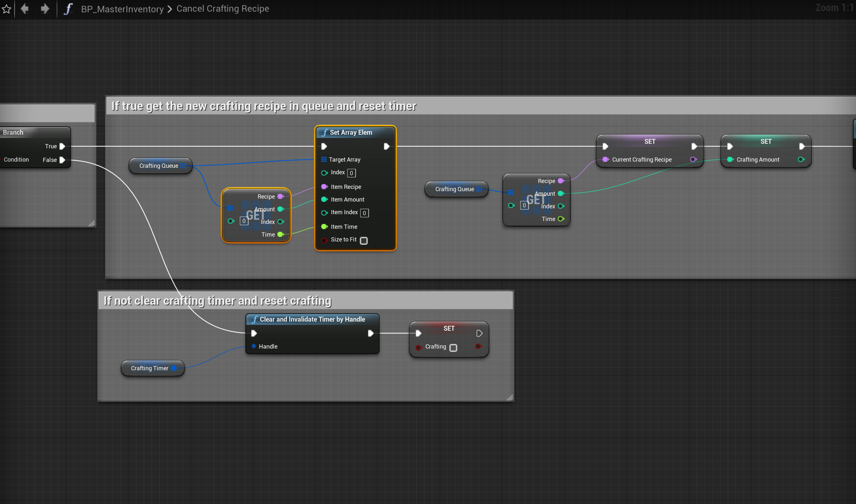Viewport: 856px width, 504px height.
Task: Click the Item Index value field
Action: [x=364, y=213]
